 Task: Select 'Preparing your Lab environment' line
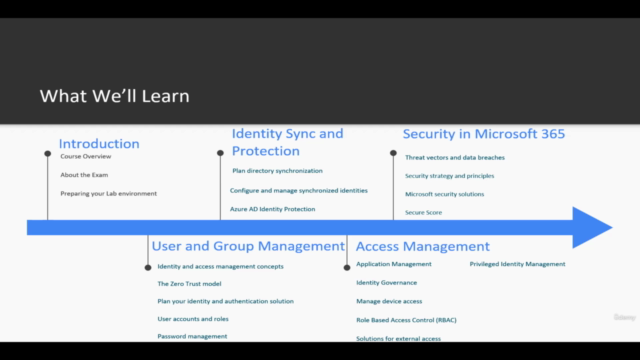pos(109,193)
